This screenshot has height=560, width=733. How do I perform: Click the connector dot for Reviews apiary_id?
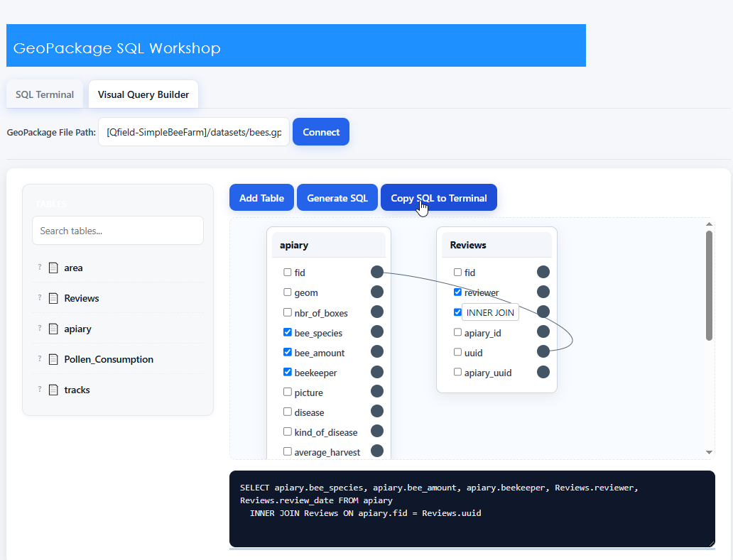click(x=543, y=331)
